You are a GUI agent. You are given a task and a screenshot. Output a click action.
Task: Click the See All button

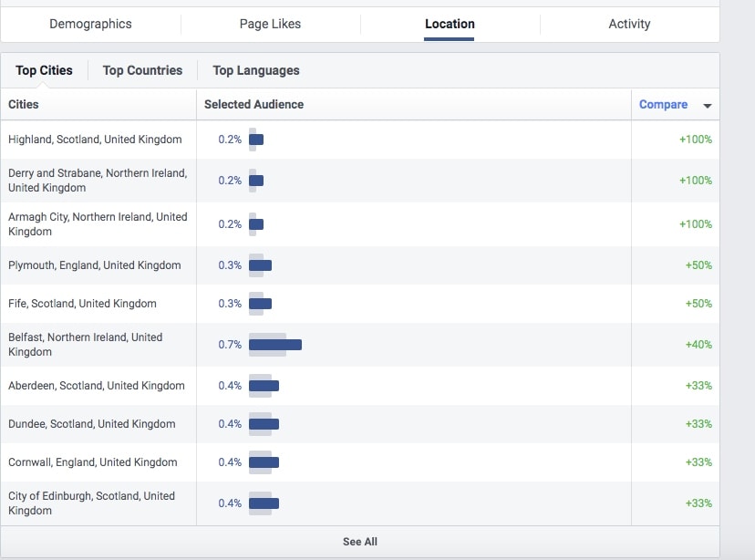[359, 542]
